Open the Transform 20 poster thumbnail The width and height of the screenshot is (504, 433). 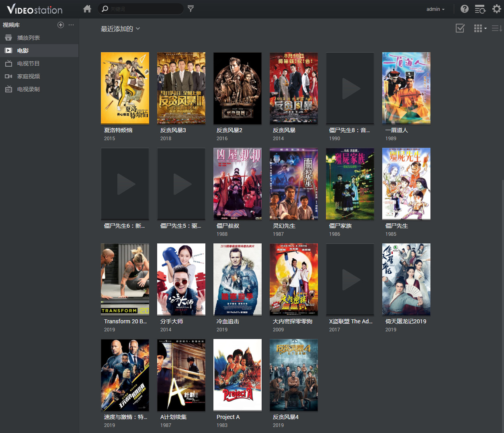pyautogui.click(x=125, y=279)
